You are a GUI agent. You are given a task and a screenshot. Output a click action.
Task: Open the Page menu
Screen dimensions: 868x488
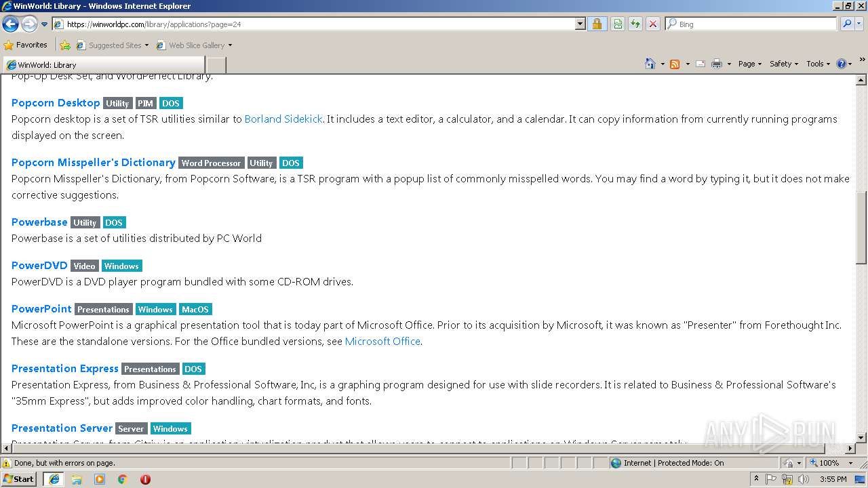(750, 64)
